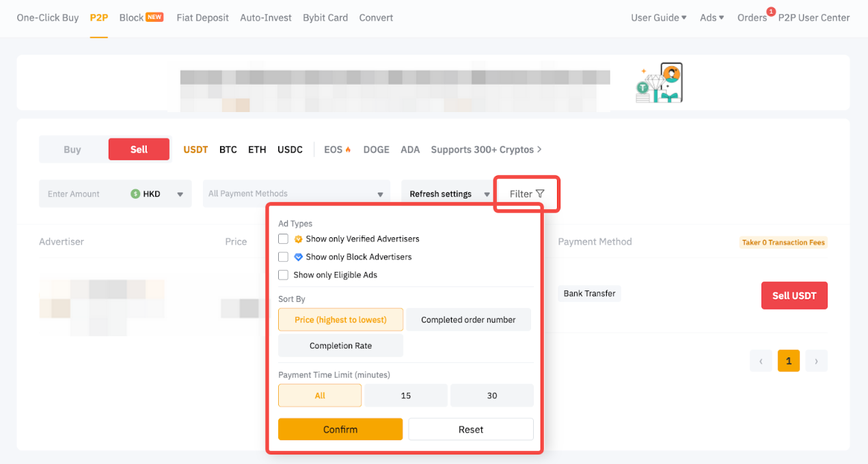
Task: Select 15 minute payment time limit
Action: [x=406, y=396]
